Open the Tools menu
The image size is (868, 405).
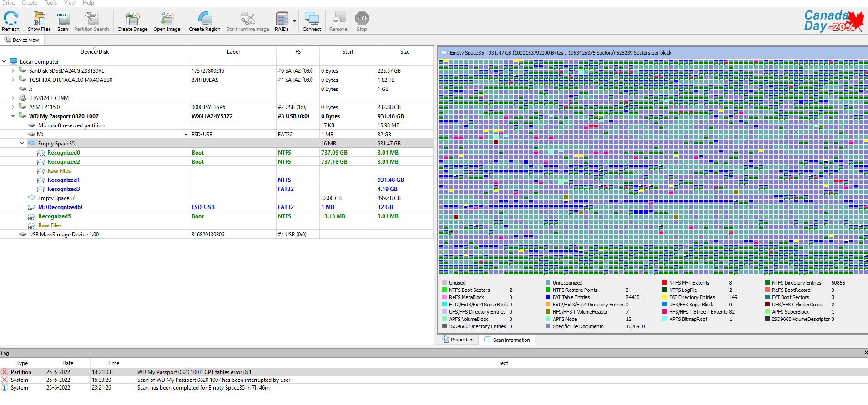pos(50,3)
